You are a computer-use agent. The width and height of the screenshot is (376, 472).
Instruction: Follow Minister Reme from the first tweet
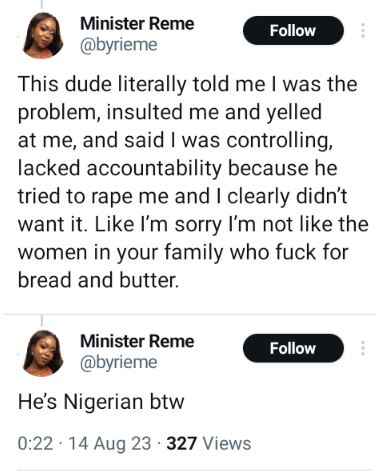click(x=293, y=30)
